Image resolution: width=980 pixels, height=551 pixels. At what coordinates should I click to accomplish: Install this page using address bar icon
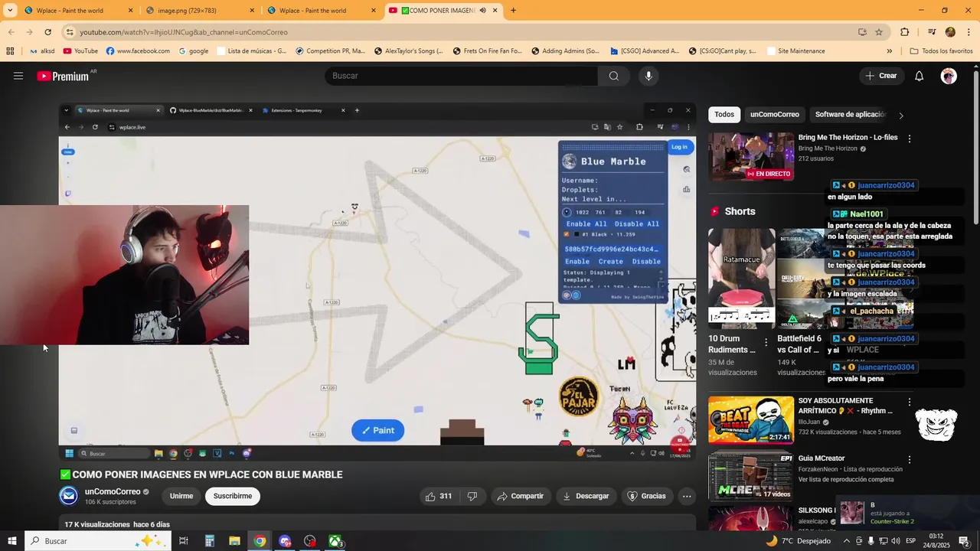862,32
